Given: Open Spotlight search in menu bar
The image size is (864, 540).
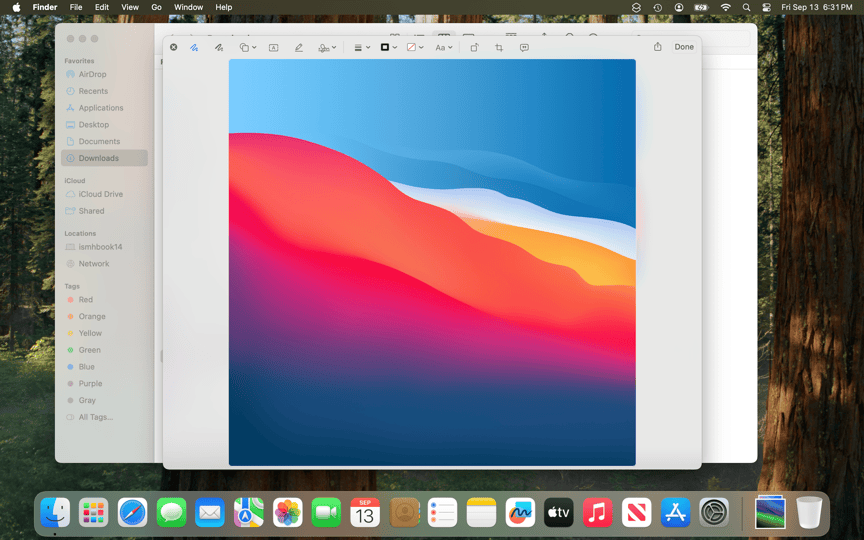Looking at the screenshot, I should pos(746,7).
